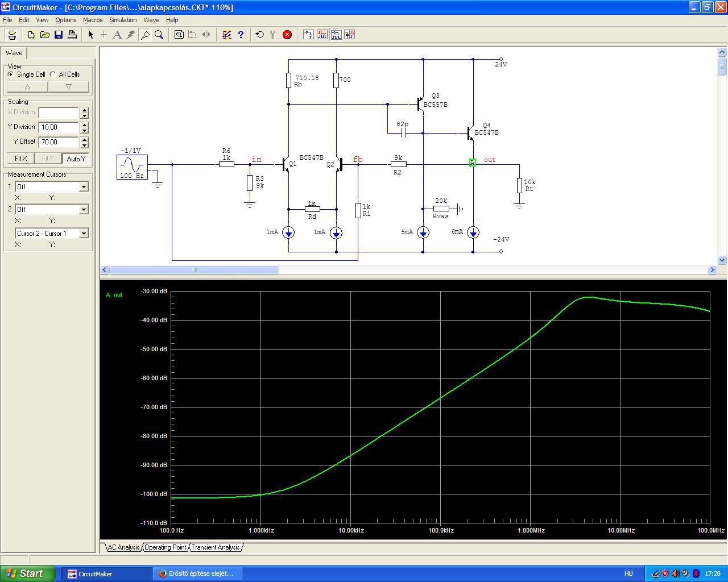Click the Firefox taskbar button
728x582 pixels.
click(x=198, y=573)
